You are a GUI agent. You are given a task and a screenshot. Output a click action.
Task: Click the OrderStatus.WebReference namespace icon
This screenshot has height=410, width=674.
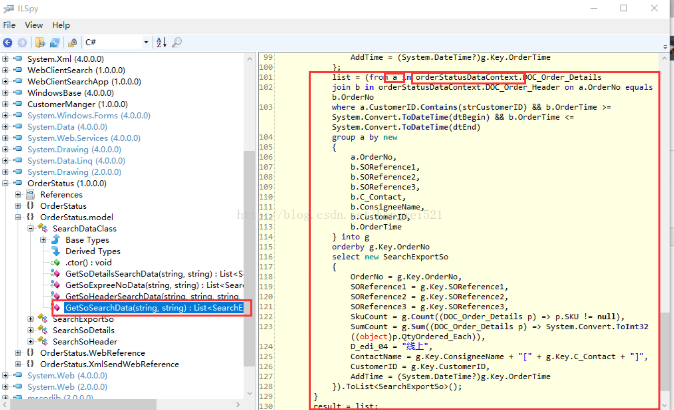[30, 352]
